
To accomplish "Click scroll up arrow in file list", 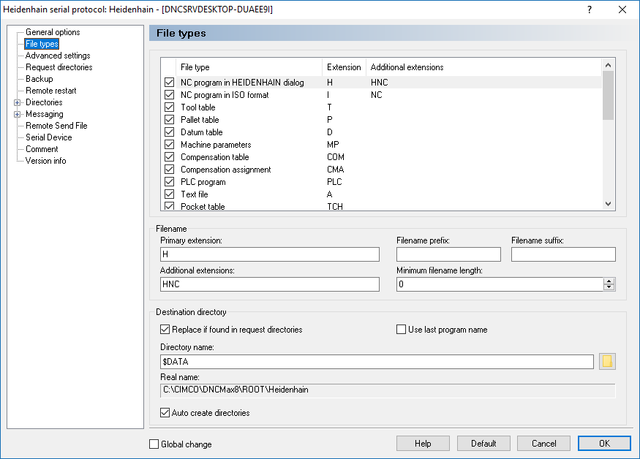I will [x=608, y=65].
